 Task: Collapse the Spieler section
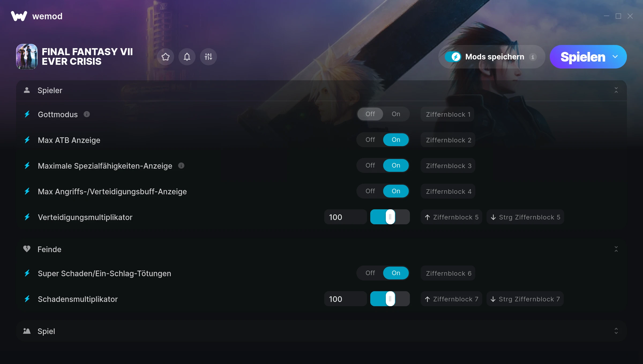coord(616,90)
